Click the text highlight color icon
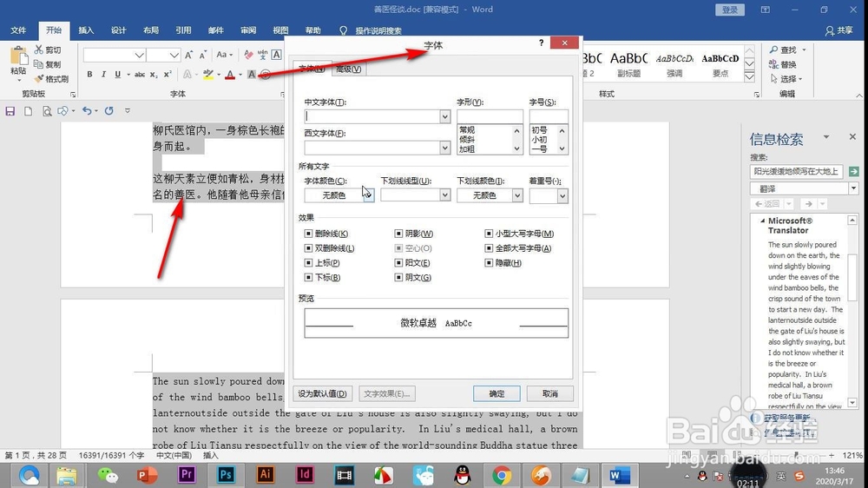This screenshot has width=868, height=488. (x=208, y=74)
